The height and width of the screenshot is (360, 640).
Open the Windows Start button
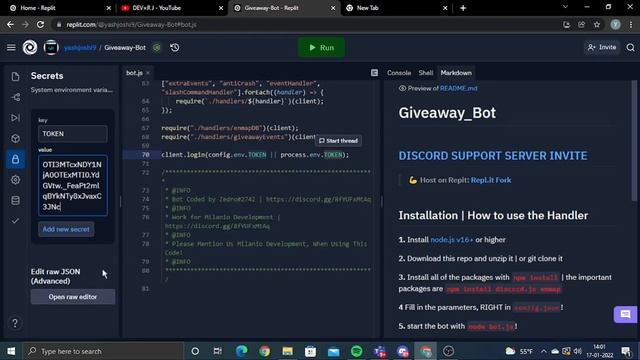[11, 351]
